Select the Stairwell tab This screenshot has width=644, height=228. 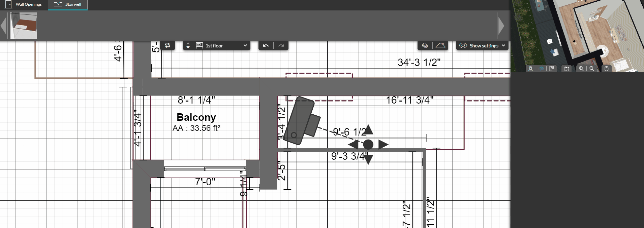[68, 5]
